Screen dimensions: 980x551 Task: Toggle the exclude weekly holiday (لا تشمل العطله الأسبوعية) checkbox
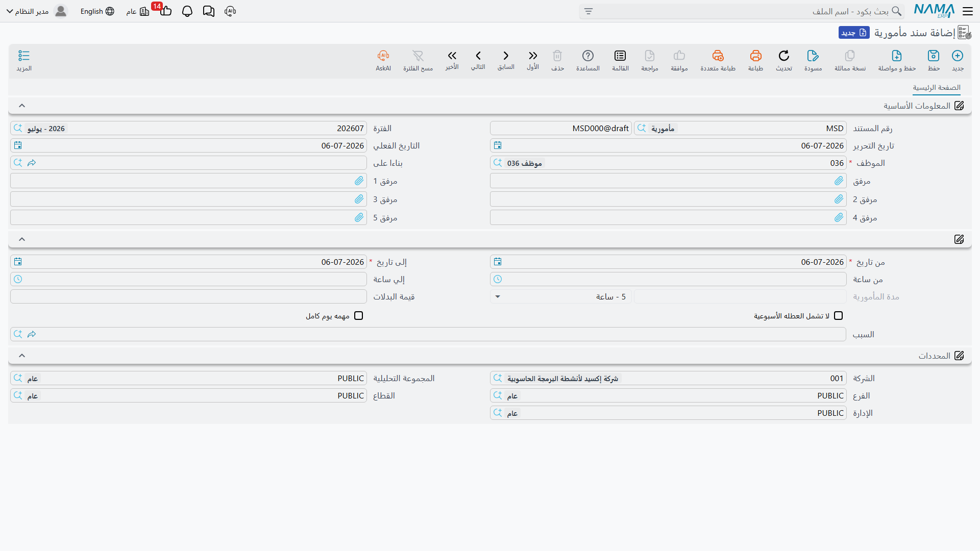(838, 316)
